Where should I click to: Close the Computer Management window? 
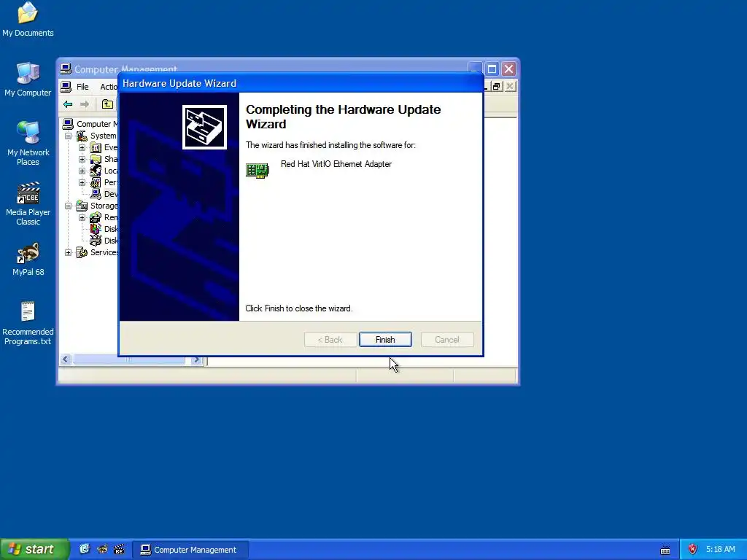pyautogui.click(x=508, y=69)
